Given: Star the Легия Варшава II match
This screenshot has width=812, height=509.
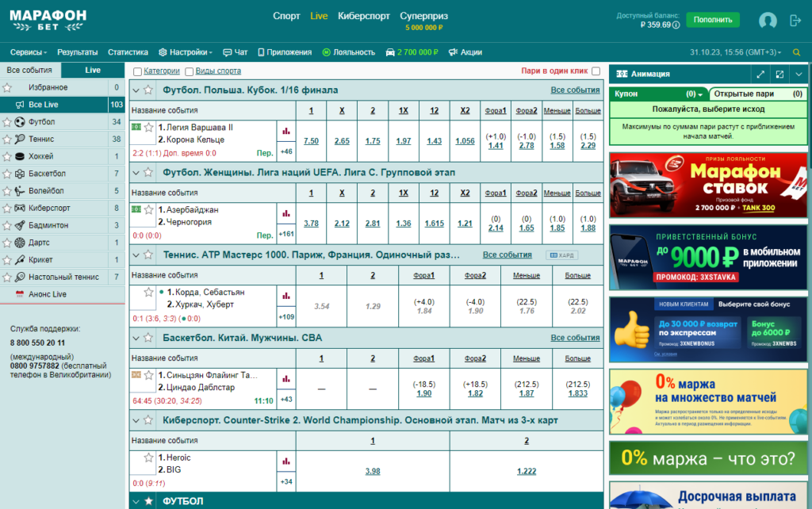Looking at the screenshot, I should (x=148, y=128).
